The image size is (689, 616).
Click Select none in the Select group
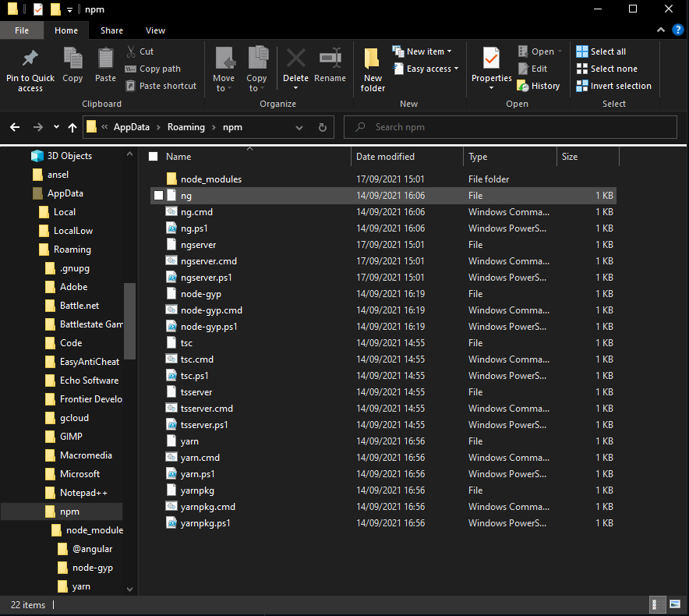(x=607, y=69)
